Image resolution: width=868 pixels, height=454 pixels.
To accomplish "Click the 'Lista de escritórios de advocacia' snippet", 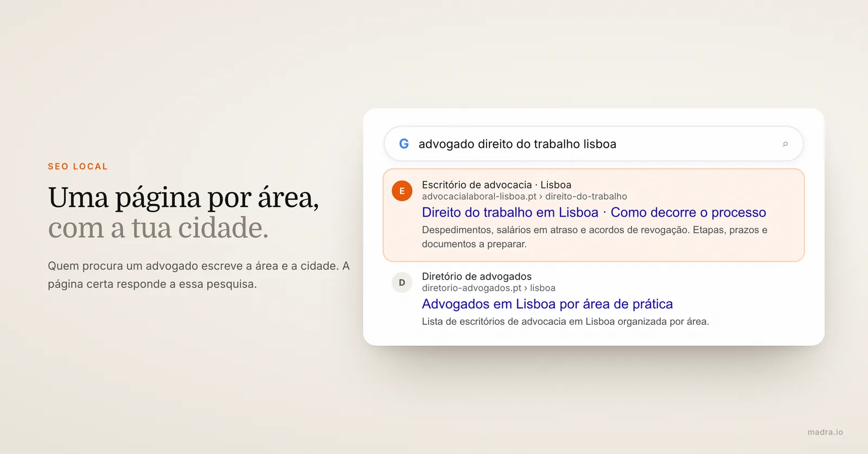I will click(565, 321).
